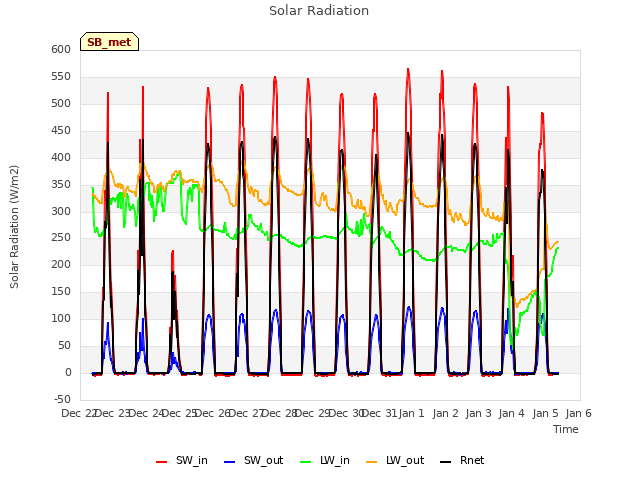
Task: Click the Solar Radiation chart title
Action: 319,11
